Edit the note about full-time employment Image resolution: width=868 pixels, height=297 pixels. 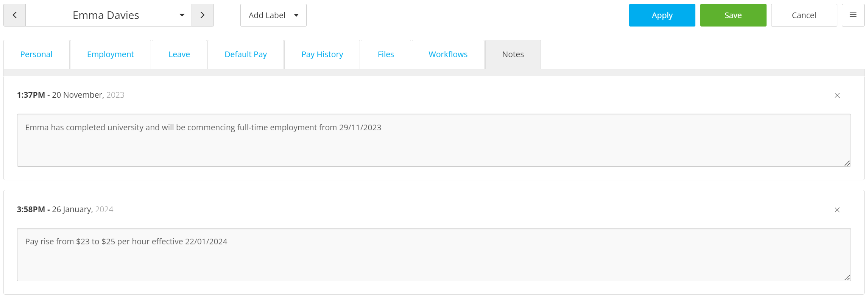pos(434,140)
